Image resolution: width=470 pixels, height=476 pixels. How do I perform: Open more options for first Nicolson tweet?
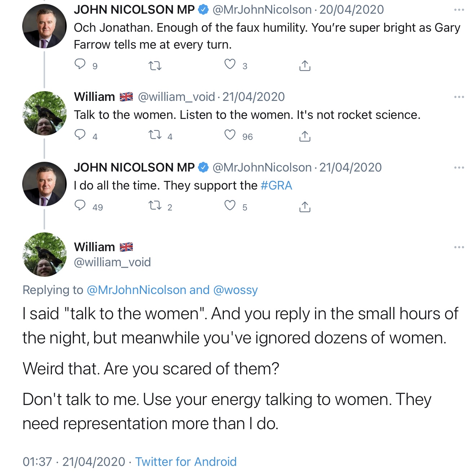point(459,10)
